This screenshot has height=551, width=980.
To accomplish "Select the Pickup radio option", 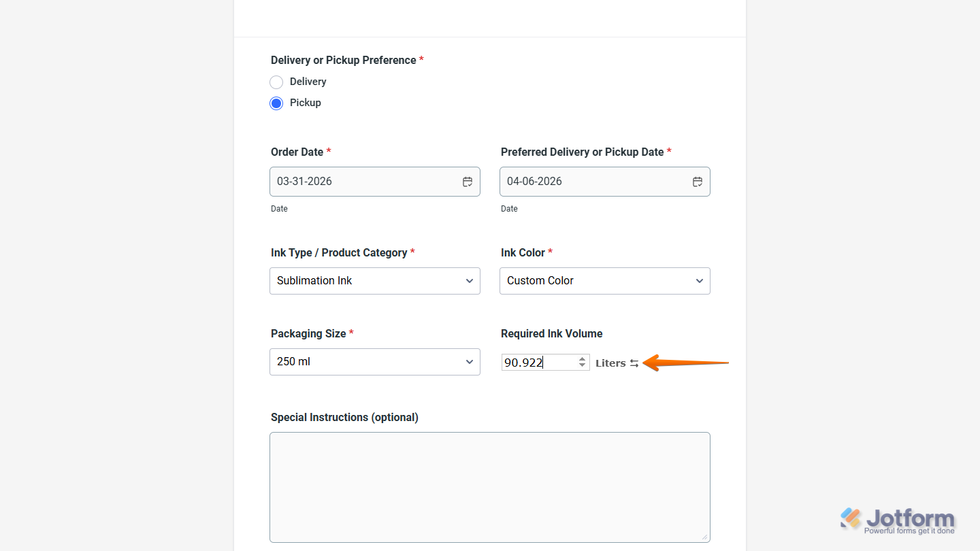I will pyautogui.click(x=276, y=103).
